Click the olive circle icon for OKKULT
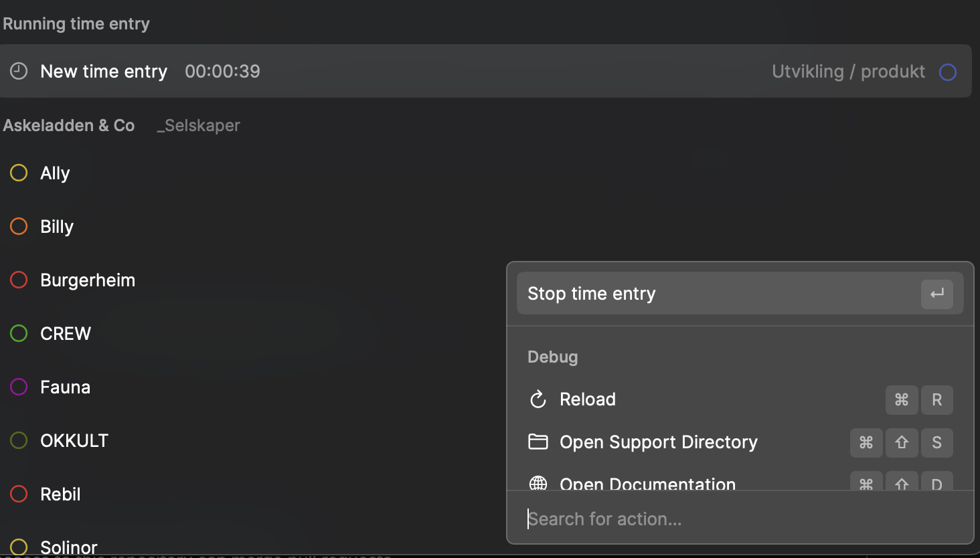The image size is (980, 558). click(x=19, y=440)
